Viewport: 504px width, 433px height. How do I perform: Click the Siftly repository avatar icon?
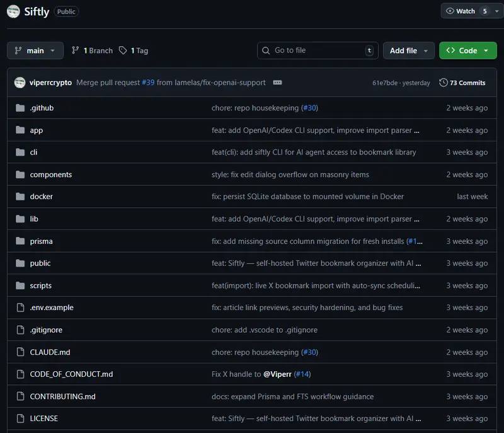(x=13, y=11)
